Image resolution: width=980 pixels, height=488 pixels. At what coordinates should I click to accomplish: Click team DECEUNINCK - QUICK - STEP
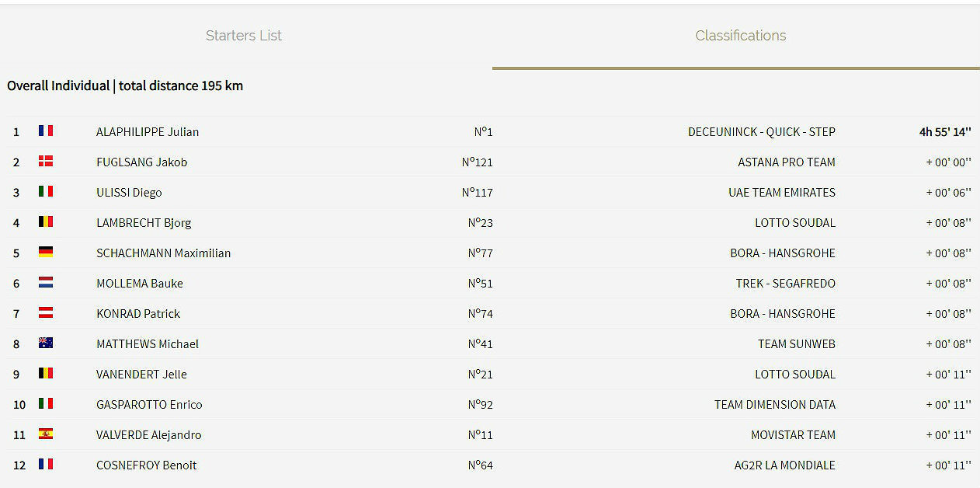tap(762, 132)
